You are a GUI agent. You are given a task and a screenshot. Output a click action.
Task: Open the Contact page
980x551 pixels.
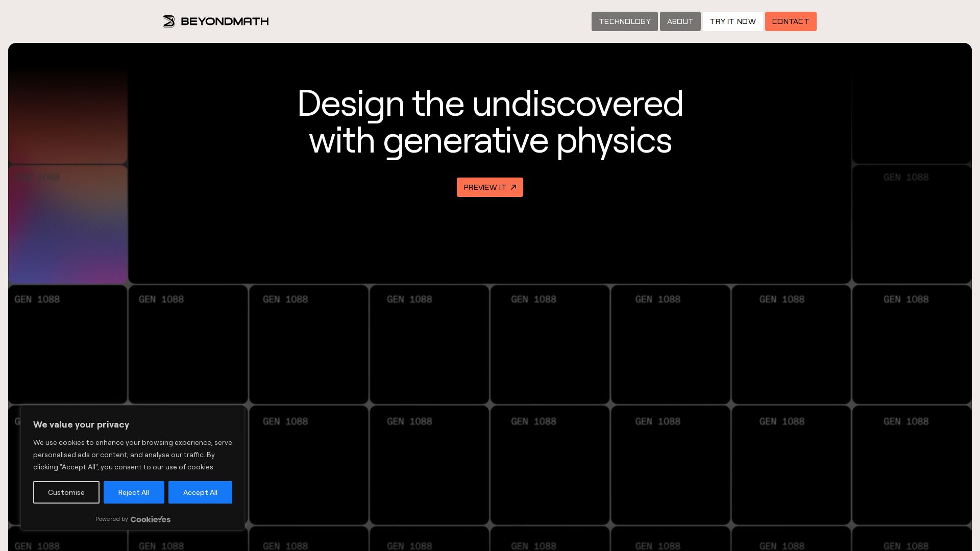pyautogui.click(x=790, y=21)
